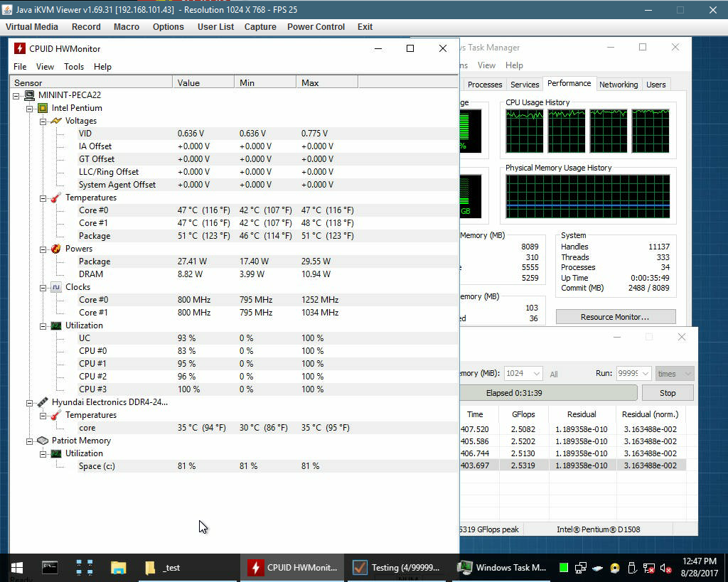Click the taskbar clock showing 12:47 PM
The width and height of the screenshot is (728, 582).
[700, 567]
